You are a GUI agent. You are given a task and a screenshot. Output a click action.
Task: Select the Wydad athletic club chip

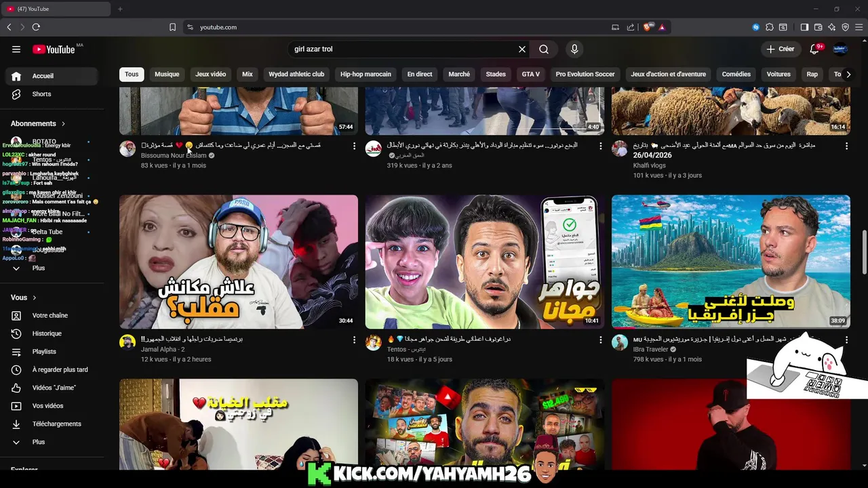(x=296, y=74)
